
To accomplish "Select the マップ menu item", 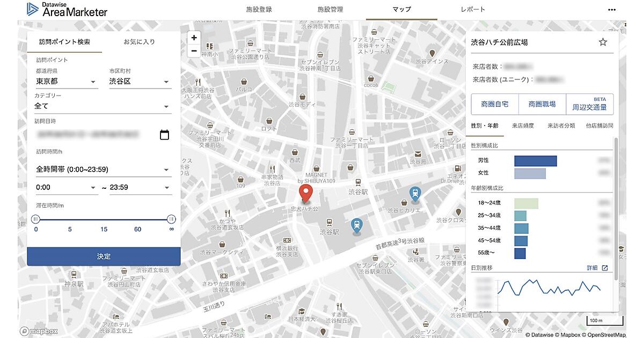I will coord(401,10).
